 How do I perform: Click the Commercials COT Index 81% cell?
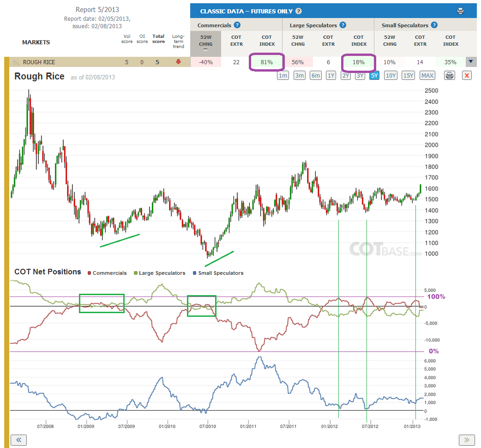pyautogui.click(x=266, y=62)
